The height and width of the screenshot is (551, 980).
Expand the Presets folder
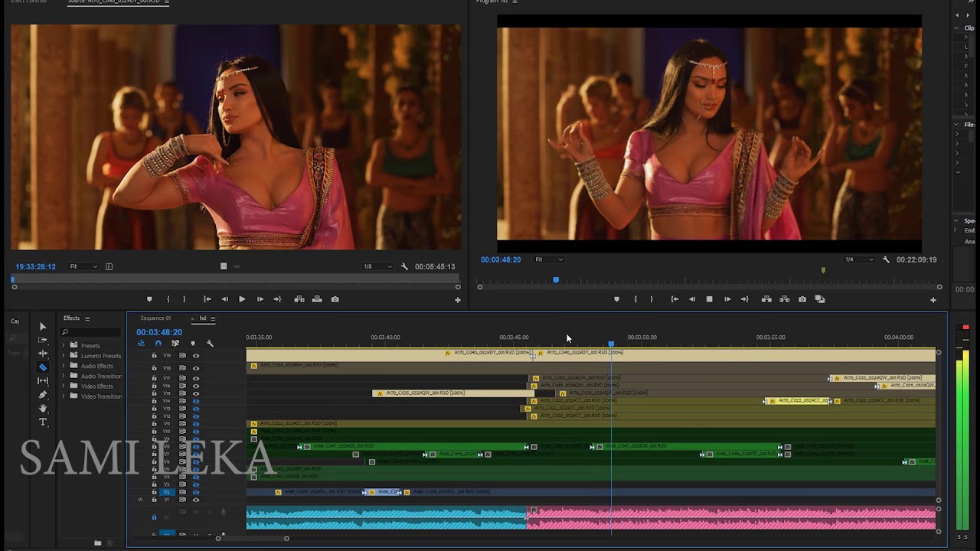64,345
